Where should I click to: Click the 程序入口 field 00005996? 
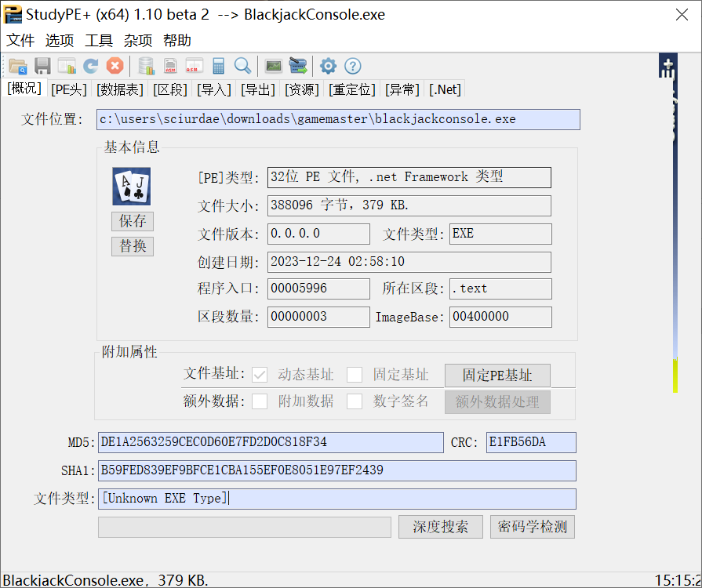[x=318, y=289]
